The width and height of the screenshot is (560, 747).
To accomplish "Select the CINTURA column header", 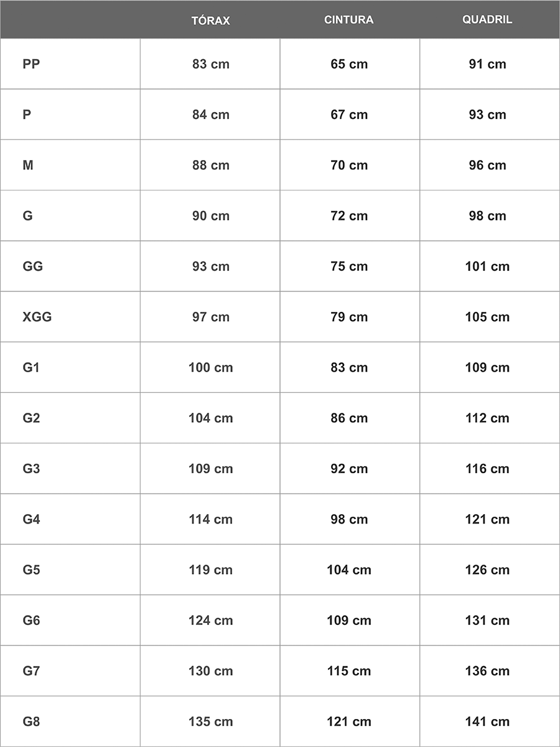I will click(x=349, y=20).
